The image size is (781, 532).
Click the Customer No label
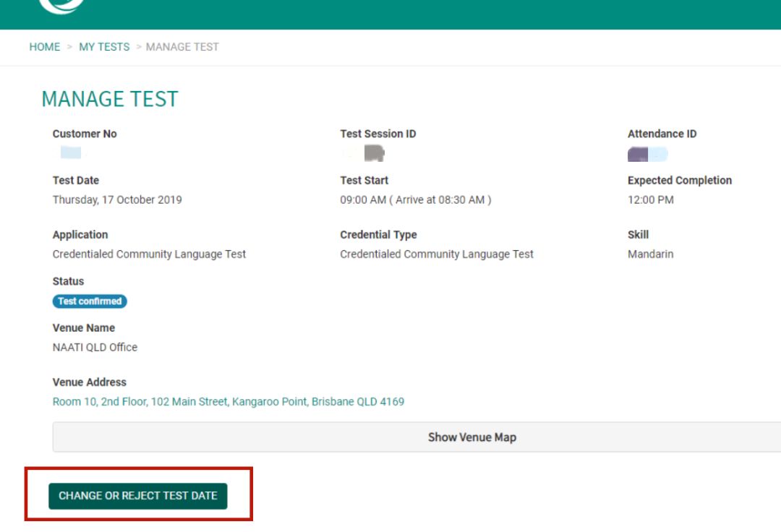85,134
